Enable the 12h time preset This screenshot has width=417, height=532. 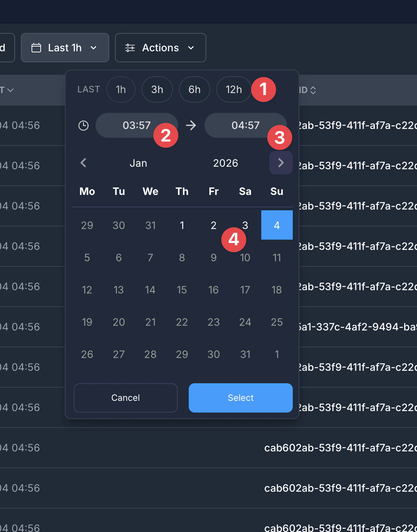(x=233, y=89)
